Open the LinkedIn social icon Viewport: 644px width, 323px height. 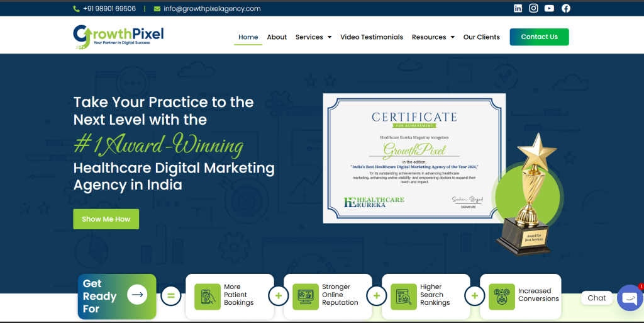(x=518, y=8)
